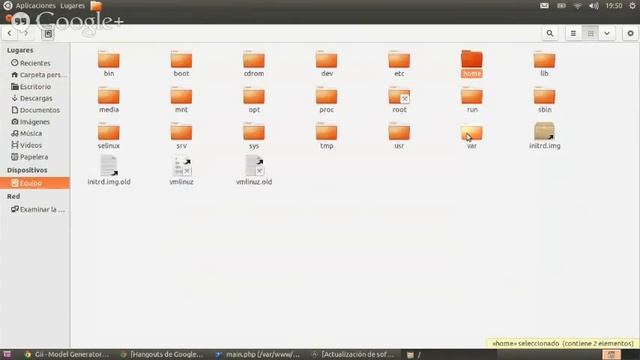This screenshot has height=360, width=640.
Task: Select the vmlinuz.old file
Action: 254,171
